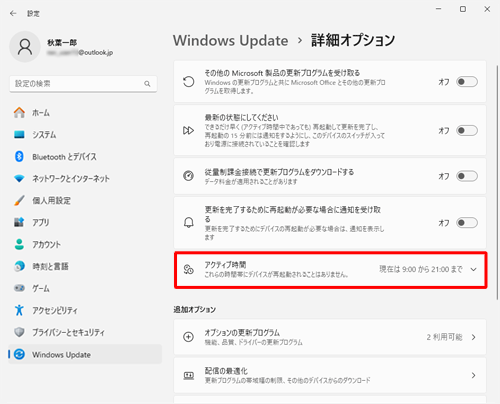Minimize the Settings window
The image size is (500, 404).
point(439,9)
